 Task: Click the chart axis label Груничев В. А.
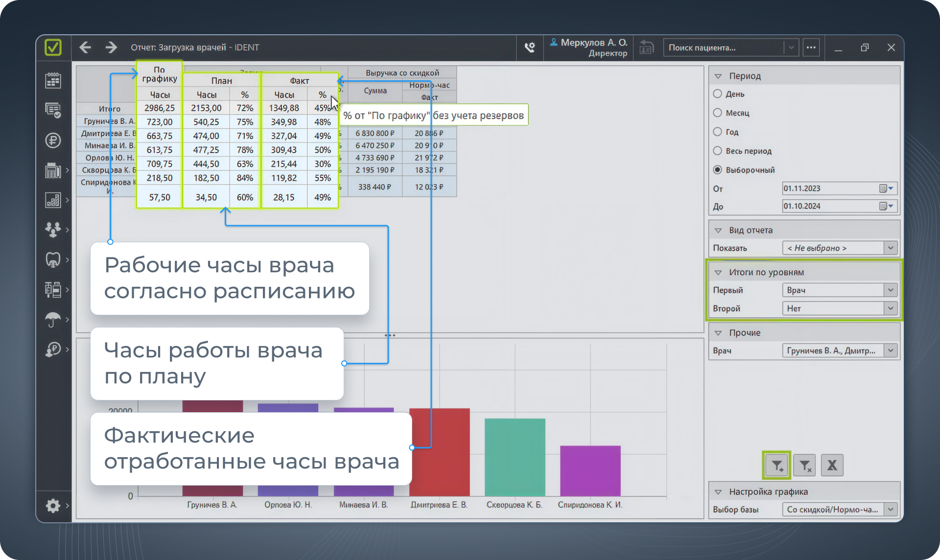pos(212,505)
